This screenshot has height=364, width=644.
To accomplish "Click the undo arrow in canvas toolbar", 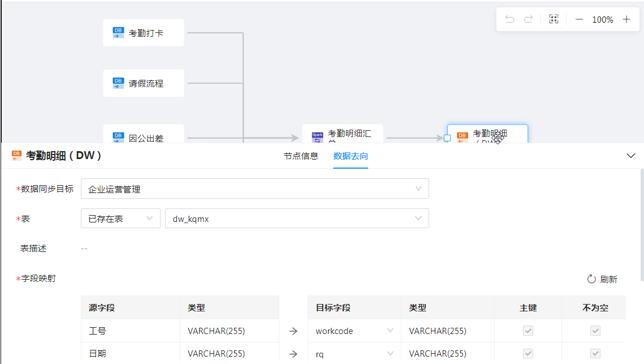I will point(509,19).
